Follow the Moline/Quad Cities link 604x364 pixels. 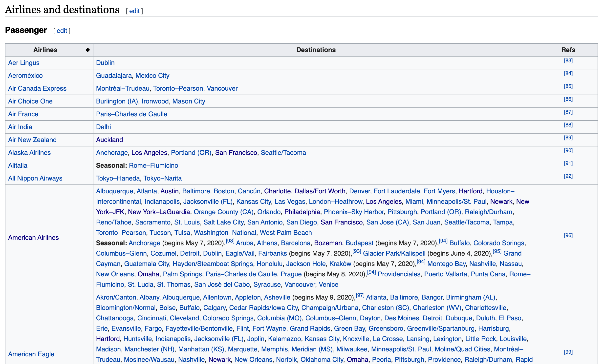(x=462, y=349)
